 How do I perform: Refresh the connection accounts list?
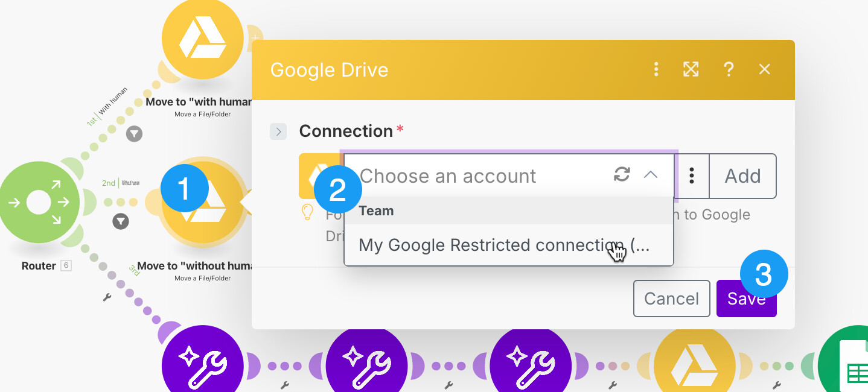(x=622, y=175)
